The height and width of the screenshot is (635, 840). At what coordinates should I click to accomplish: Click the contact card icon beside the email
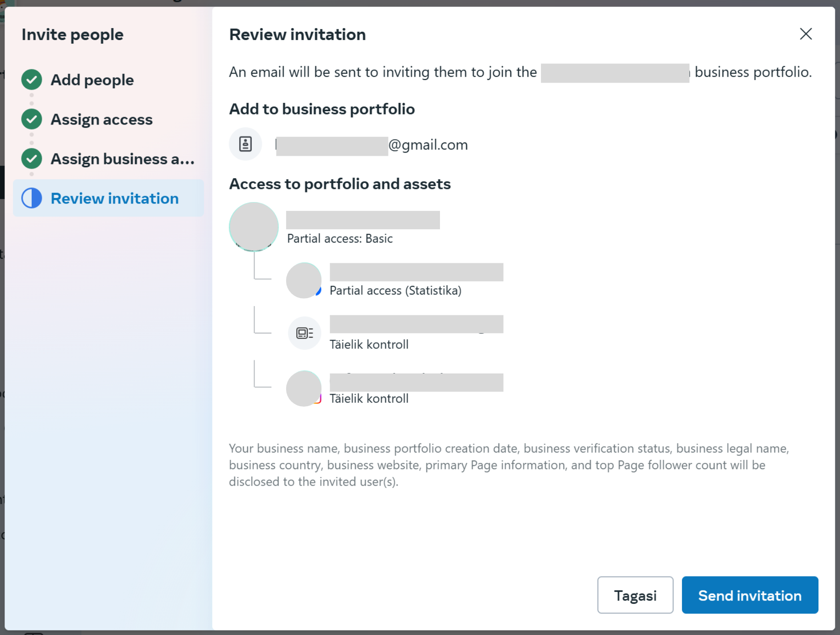[246, 144]
